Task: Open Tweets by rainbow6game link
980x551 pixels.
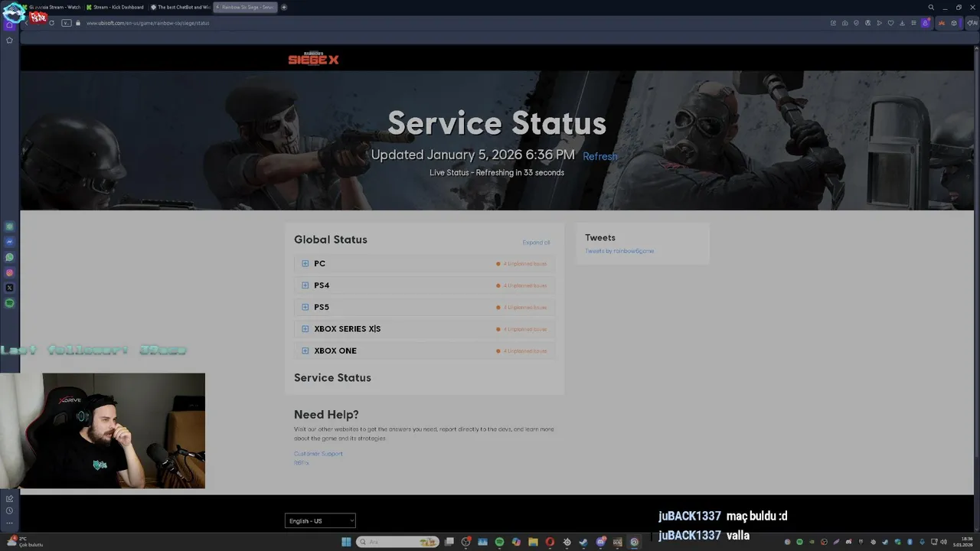Action: [619, 251]
